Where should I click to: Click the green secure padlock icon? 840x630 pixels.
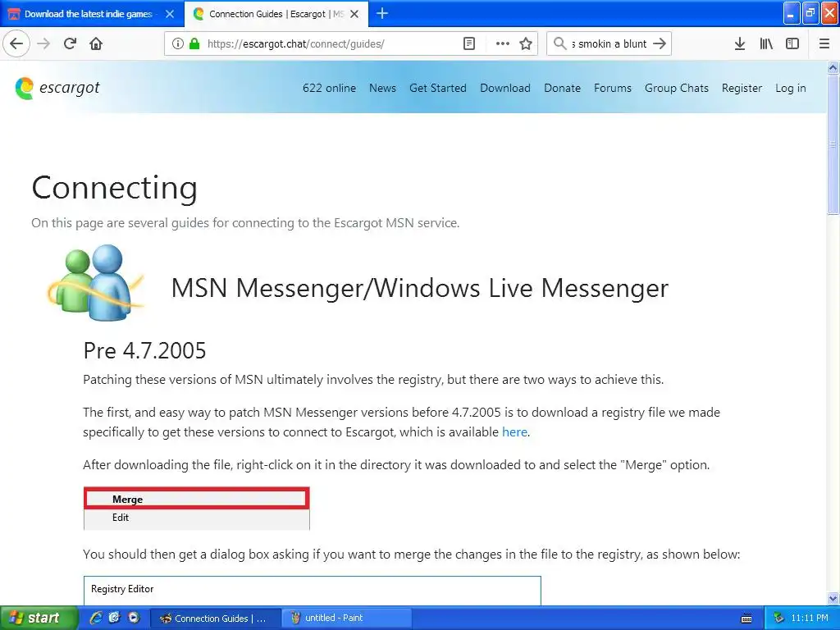tap(194, 43)
